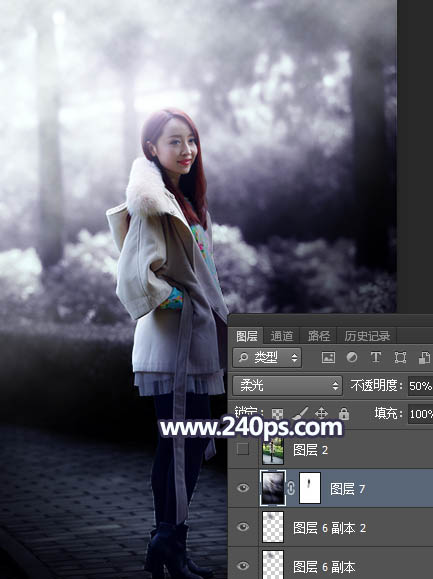Switch to the 路径 paths tab
The height and width of the screenshot is (579, 433).
coord(319,336)
